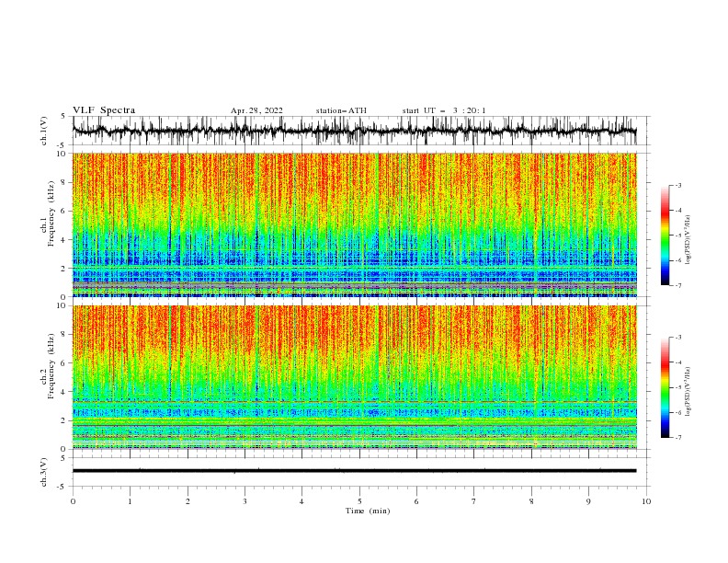Click the ch.2 colorbar "log(PSD)(V²/Hz)" label

688,392
